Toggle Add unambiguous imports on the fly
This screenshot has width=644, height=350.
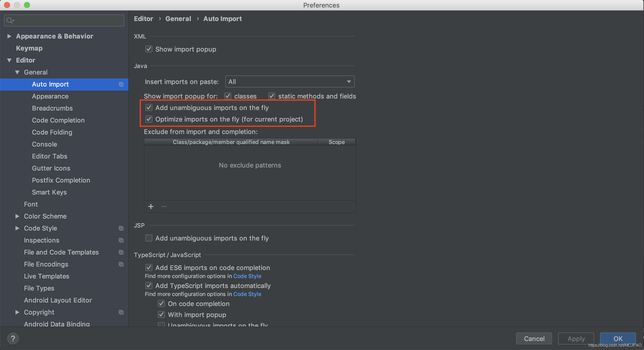click(149, 107)
